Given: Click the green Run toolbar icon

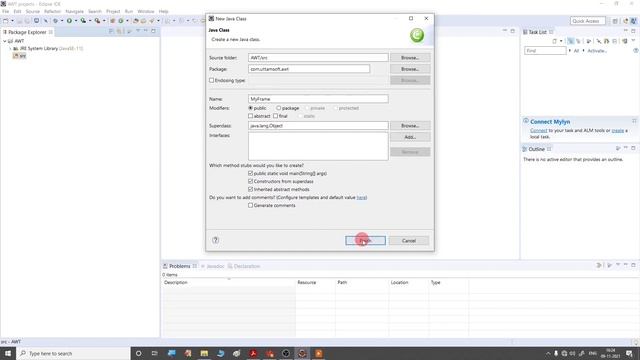Looking at the screenshot, I should tap(69, 21).
